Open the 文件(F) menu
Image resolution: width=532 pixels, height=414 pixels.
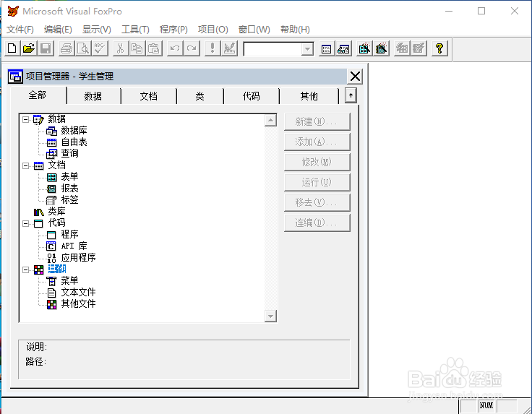(20, 30)
